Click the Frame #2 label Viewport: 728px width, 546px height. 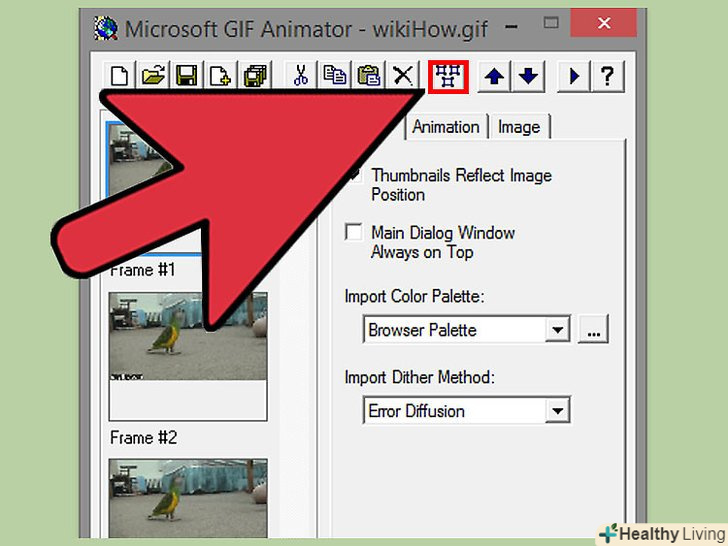143,438
